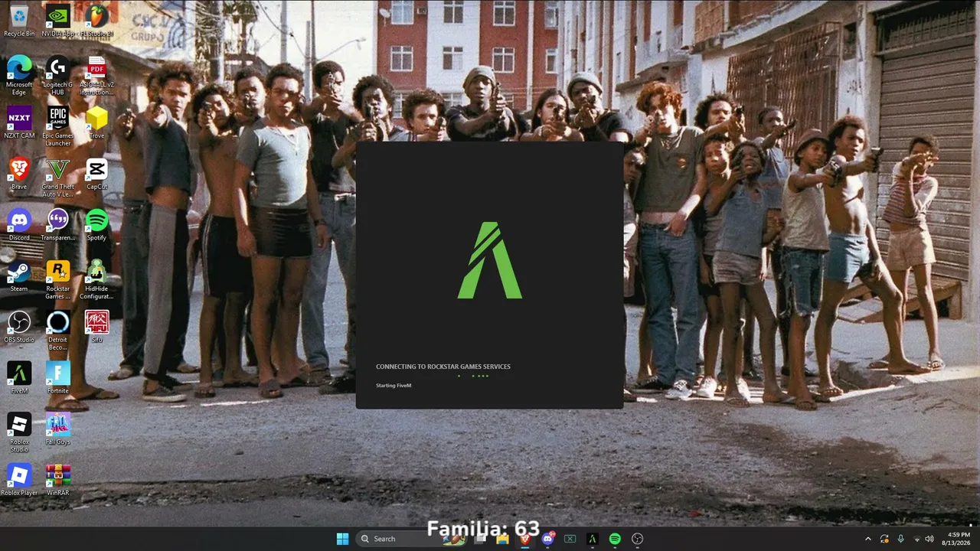Click the NZXT CAM desktop icon

tap(19, 122)
